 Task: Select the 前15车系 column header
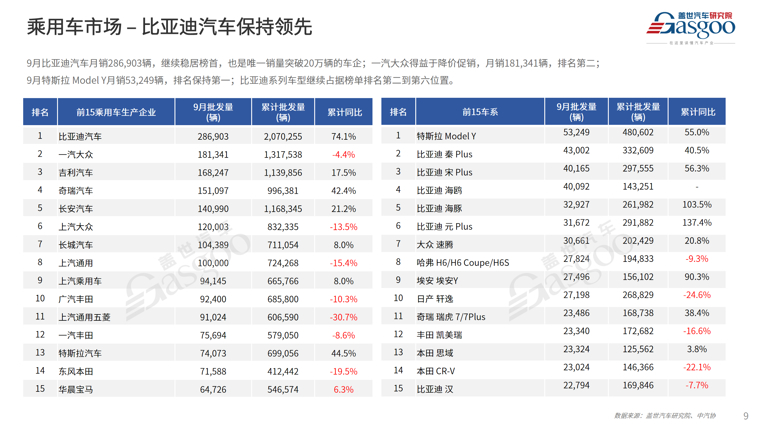(480, 112)
